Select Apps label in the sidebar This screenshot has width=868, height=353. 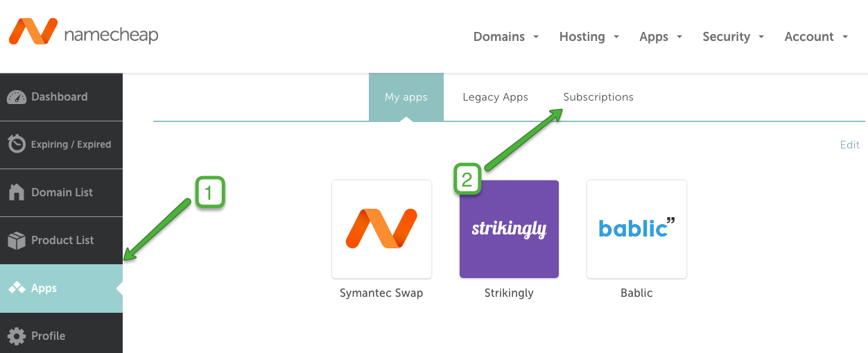[x=44, y=289]
